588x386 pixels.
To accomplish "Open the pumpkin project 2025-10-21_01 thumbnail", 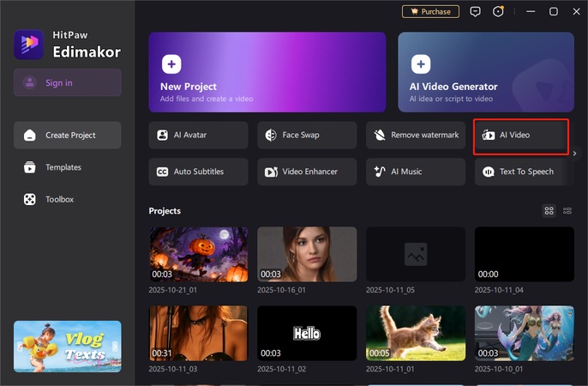I will pos(198,254).
